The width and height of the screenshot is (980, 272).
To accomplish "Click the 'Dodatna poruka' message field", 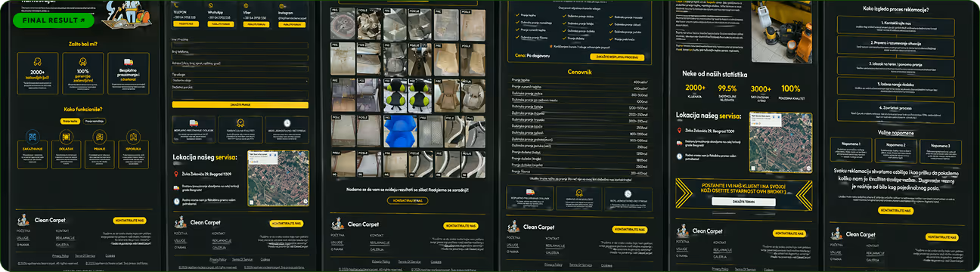I will tap(240, 94).
